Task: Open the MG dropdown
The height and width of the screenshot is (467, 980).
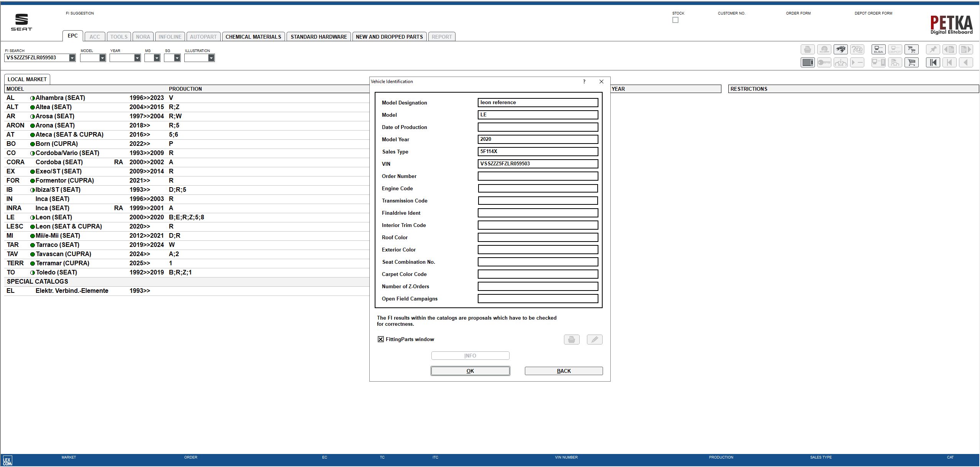Action: 157,58
